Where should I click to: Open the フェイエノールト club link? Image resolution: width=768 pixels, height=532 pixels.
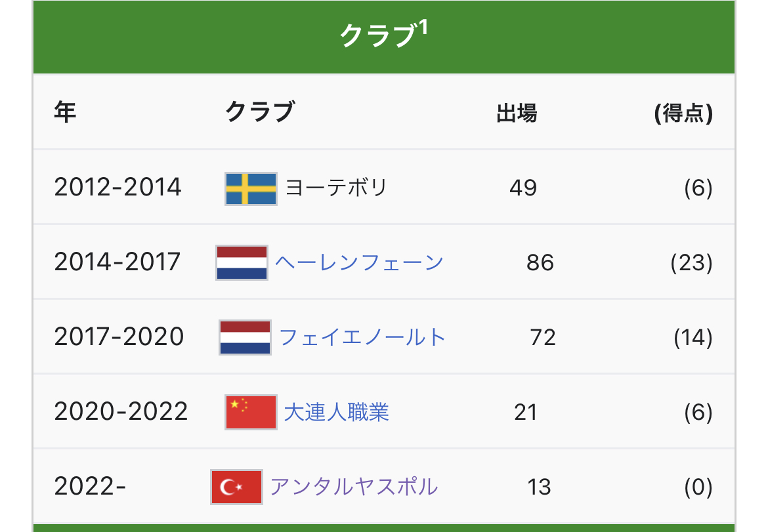[362, 338]
